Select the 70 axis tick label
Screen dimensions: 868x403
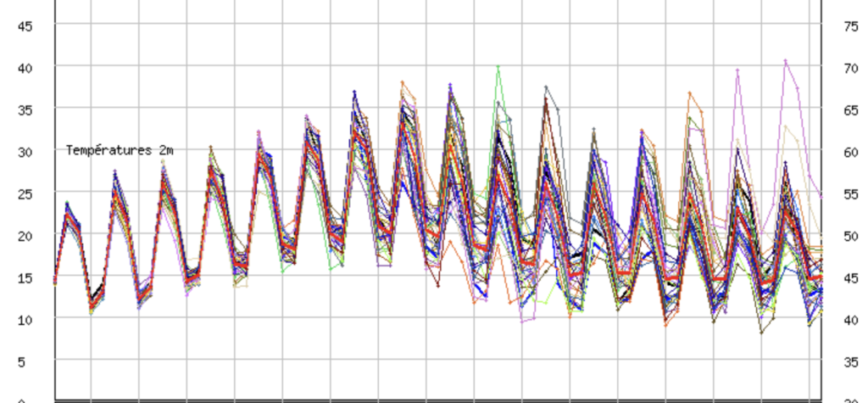click(x=851, y=68)
